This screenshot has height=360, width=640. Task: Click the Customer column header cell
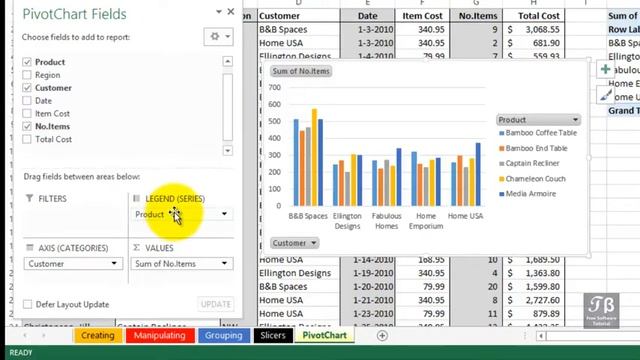(298, 16)
